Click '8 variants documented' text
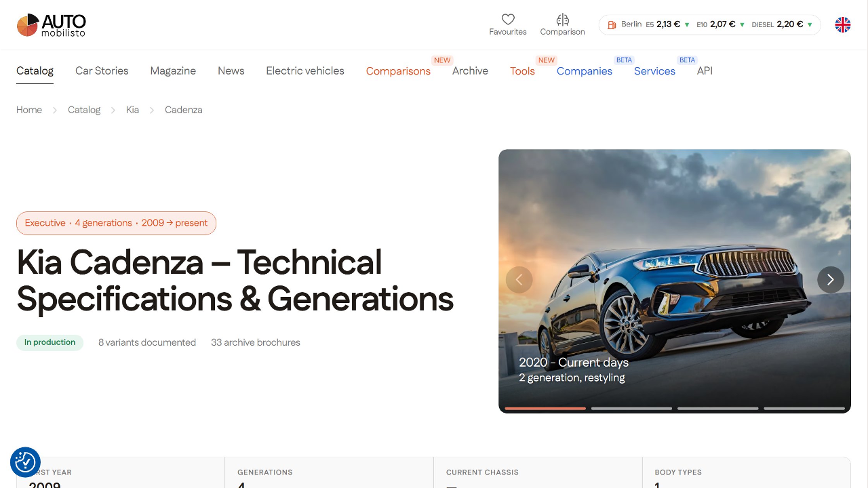 coord(147,342)
